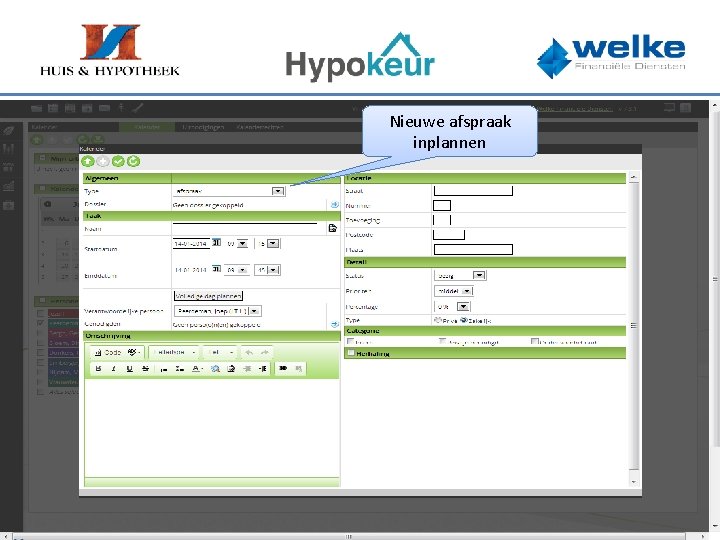Click the green plus icon in background Kalender toolbar
The width and height of the screenshot is (720, 540).
(x=37, y=140)
